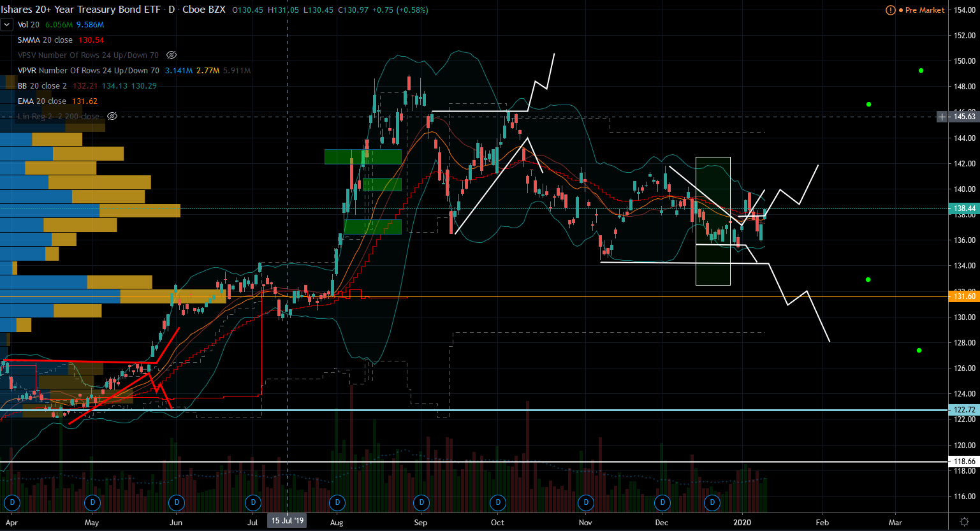Click the 118.66 horizontal line price label
The image size is (980, 531).
pos(964,462)
